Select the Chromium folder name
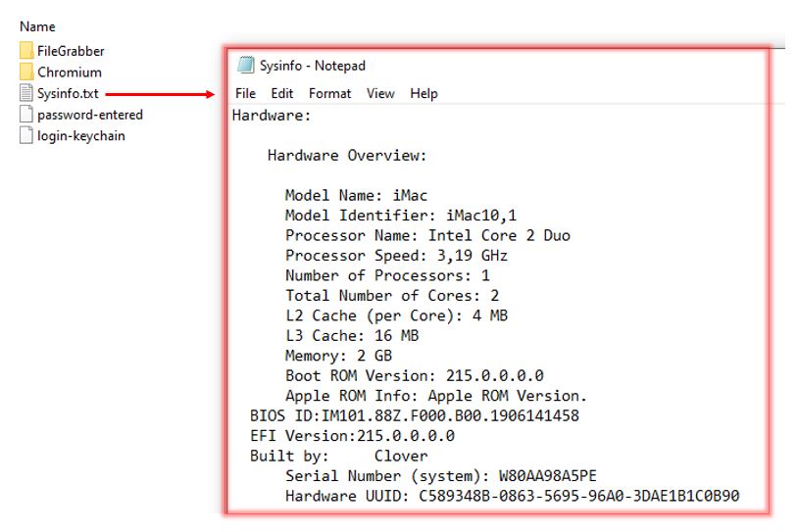The width and height of the screenshot is (798, 532). (70, 73)
